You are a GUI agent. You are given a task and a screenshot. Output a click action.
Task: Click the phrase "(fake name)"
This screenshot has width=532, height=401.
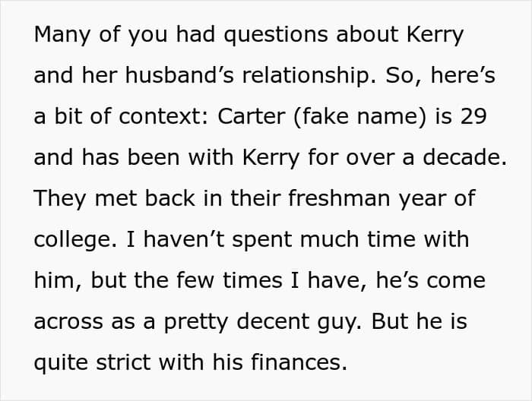coord(359,117)
